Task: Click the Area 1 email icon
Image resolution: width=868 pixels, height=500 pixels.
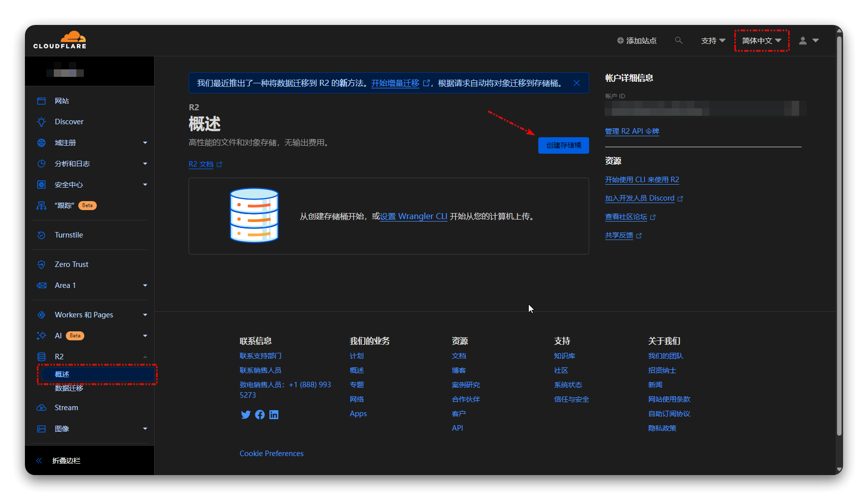Action: click(41, 285)
